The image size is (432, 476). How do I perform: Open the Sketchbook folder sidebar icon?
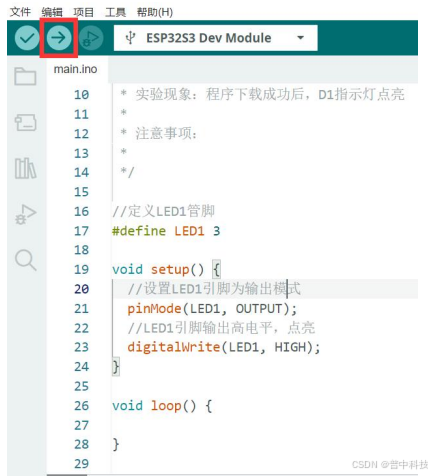25,76
